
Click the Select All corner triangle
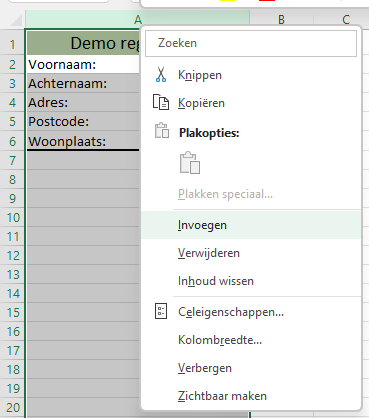pyautogui.click(x=16, y=21)
